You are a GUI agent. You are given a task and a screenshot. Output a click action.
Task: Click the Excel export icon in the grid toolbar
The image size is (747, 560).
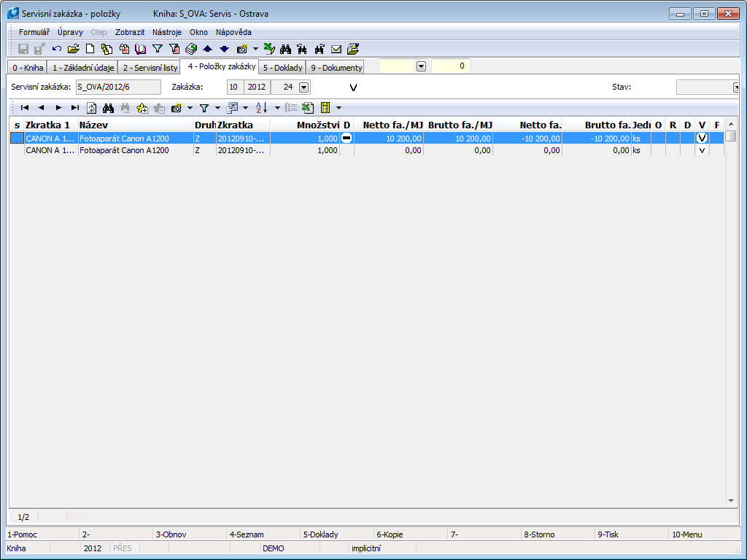click(x=308, y=108)
